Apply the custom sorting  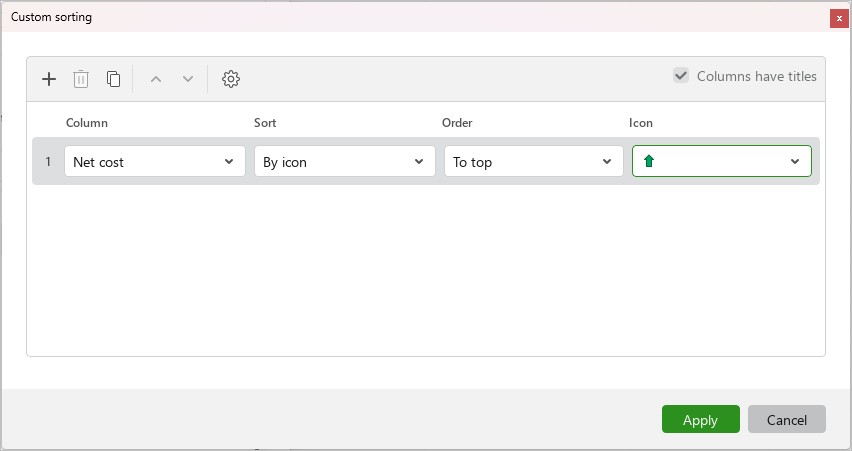pos(700,419)
